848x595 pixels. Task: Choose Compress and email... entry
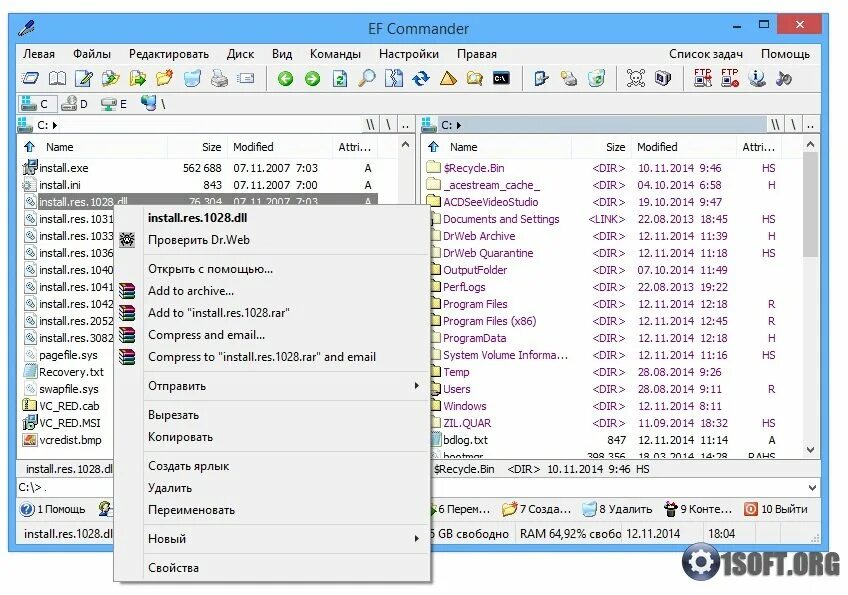pyautogui.click(x=272, y=335)
